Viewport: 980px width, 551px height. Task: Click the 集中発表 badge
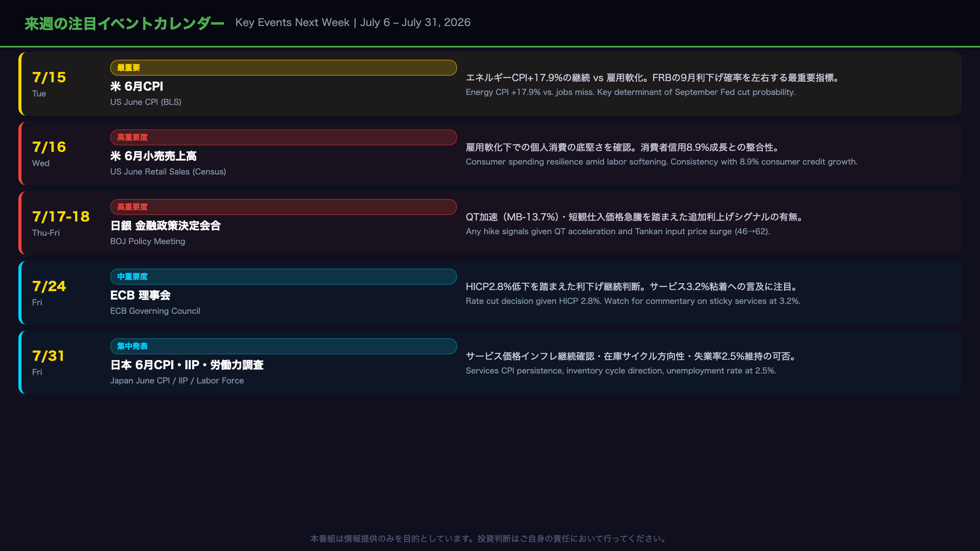283,346
